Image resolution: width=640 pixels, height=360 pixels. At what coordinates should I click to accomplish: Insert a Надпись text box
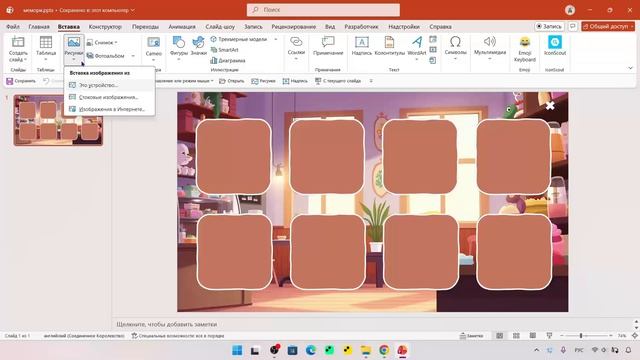click(362, 46)
